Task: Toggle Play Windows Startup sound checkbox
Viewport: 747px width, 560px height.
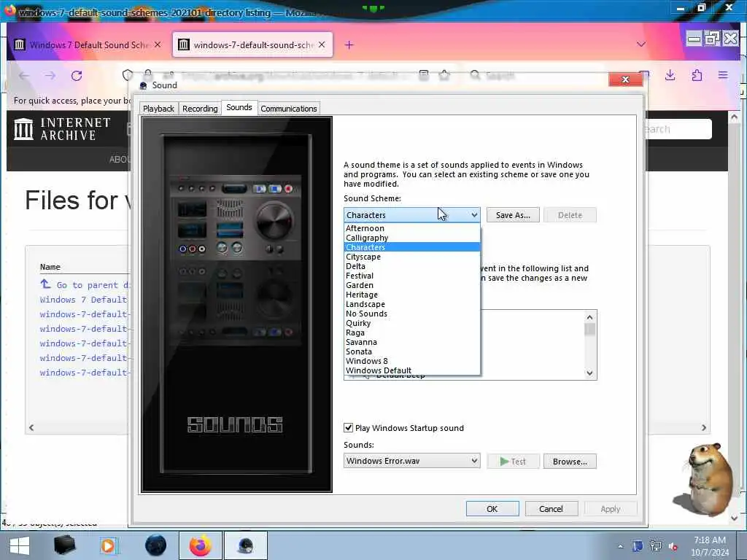Action: [x=348, y=427]
